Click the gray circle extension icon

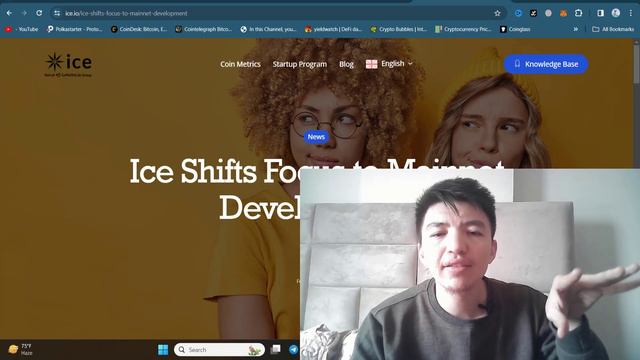(548, 13)
